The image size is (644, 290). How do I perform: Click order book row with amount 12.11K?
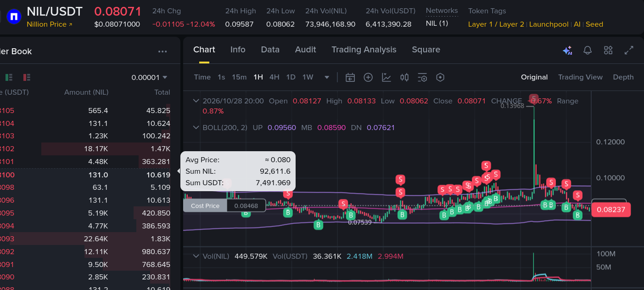pos(85,252)
